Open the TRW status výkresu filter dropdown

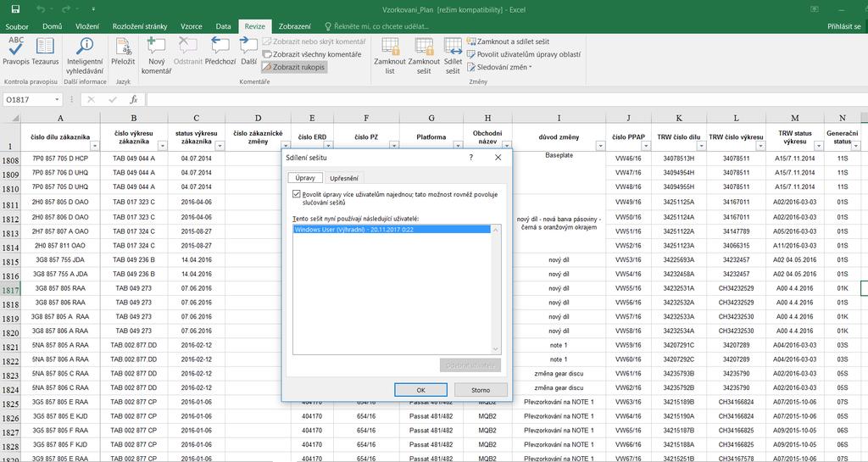(x=819, y=146)
